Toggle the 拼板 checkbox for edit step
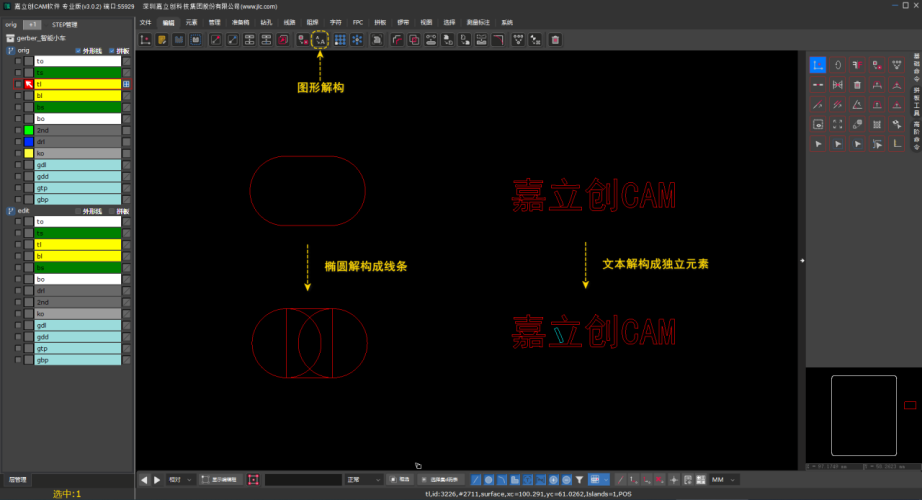Viewport: 922px width, 500px height. pos(112,211)
